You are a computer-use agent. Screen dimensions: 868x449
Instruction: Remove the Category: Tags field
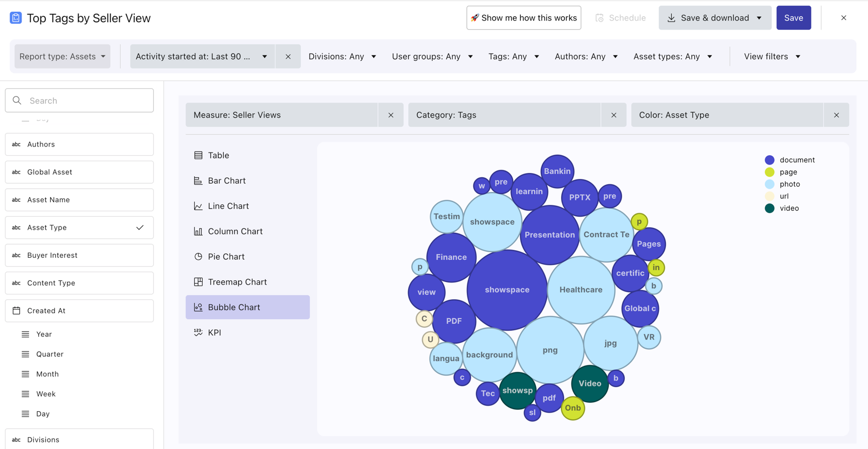pyautogui.click(x=614, y=115)
